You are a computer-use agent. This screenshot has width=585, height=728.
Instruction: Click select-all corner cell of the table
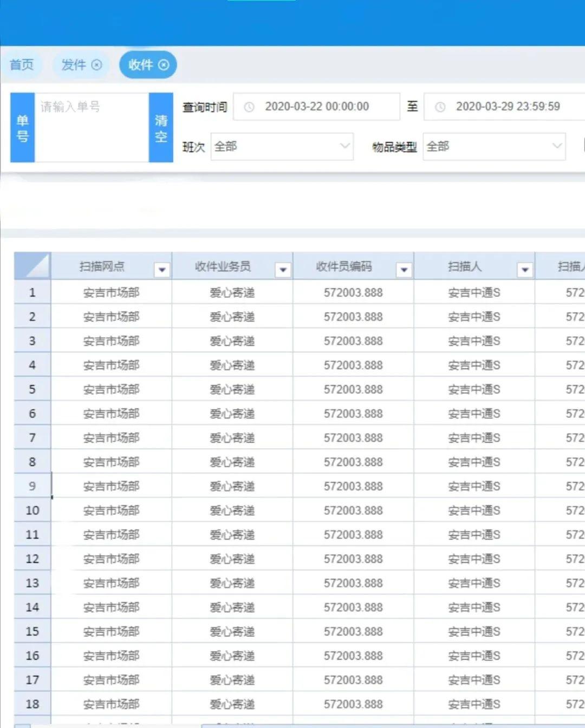click(32, 266)
